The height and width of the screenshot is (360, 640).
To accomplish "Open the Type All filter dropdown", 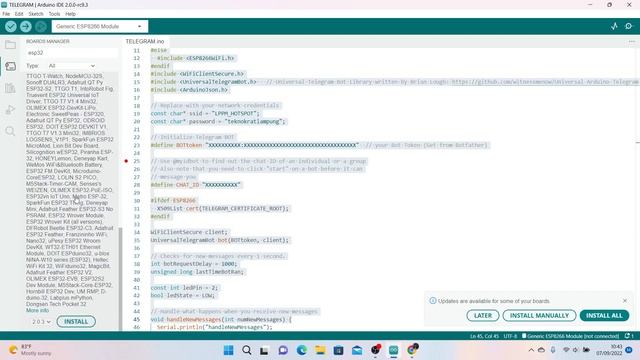I will 71,66.
